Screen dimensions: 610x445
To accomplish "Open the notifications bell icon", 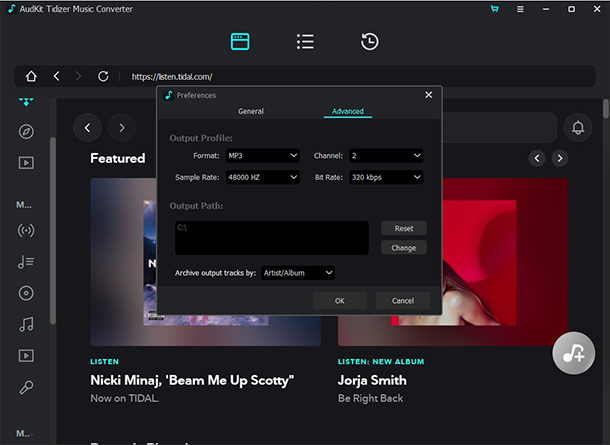I will (x=578, y=128).
